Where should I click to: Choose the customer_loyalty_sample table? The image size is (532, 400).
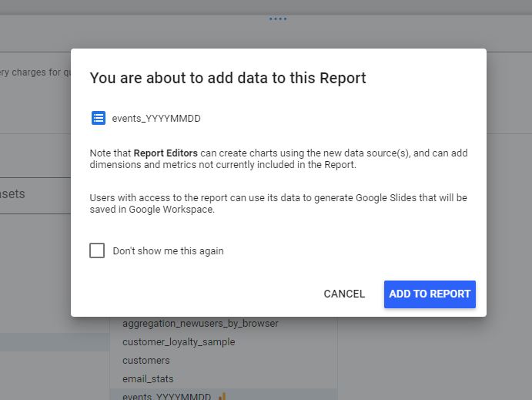tap(179, 342)
